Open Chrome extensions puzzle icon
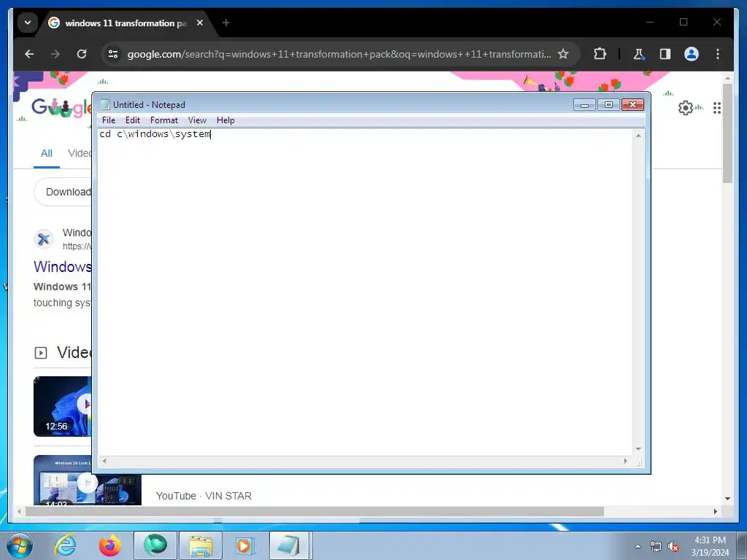The height and width of the screenshot is (560, 747). (x=600, y=54)
